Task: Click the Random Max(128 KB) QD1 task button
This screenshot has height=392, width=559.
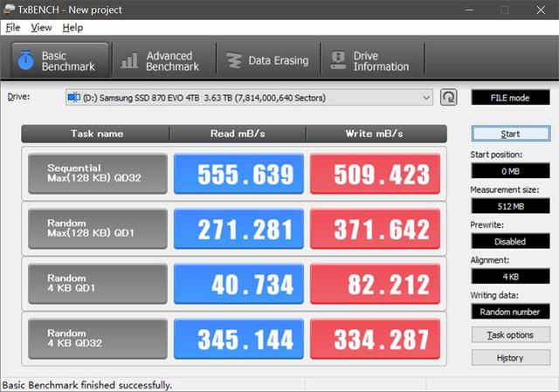Action: [x=98, y=229]
